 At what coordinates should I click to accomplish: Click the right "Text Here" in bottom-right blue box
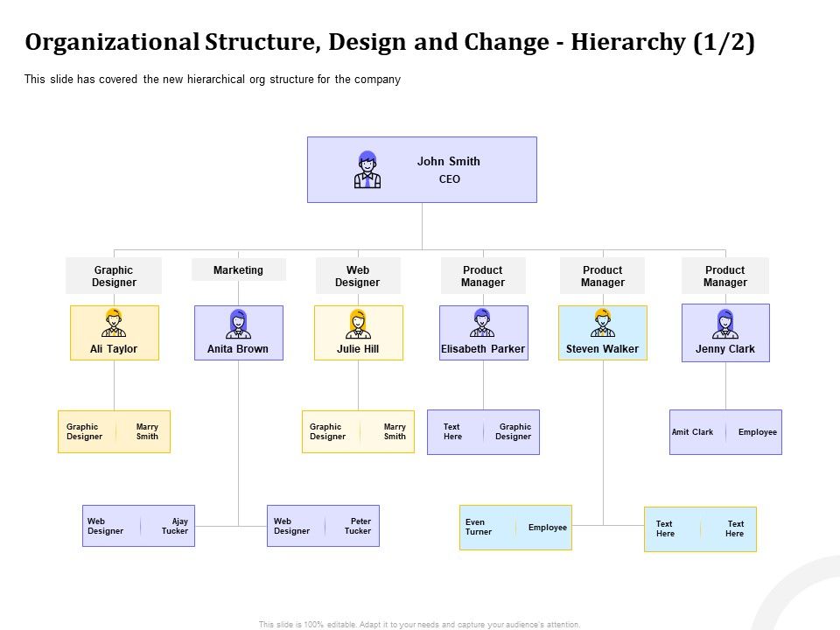pos(735,528)
